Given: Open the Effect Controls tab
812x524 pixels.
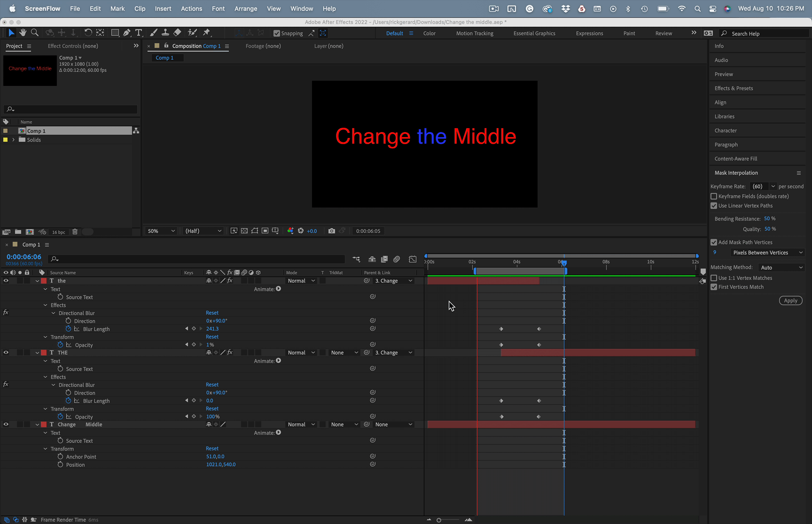Looking at the screenshot, I should [73, 46].
